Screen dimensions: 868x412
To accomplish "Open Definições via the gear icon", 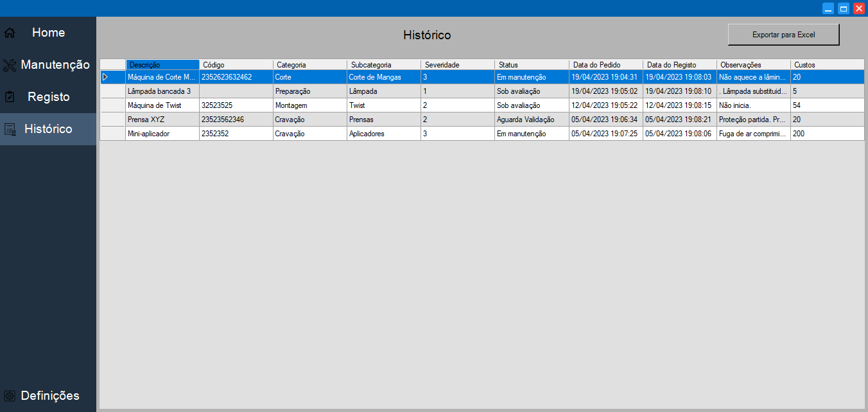I will pyautogui.click(x=10, y=395).
